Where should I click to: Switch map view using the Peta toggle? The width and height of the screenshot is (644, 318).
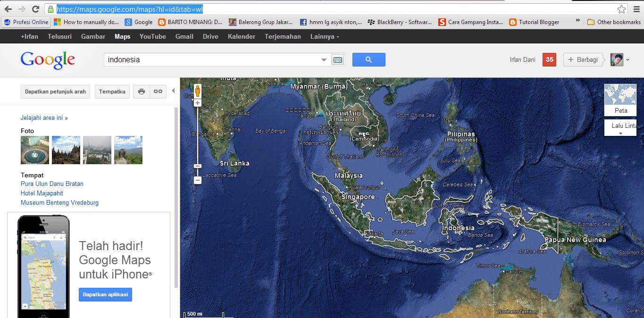pyautogui.click(x=619, y=99)
